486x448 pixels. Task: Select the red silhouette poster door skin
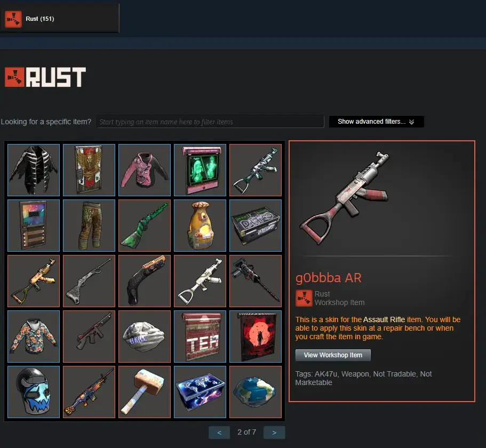coord(256,337)
